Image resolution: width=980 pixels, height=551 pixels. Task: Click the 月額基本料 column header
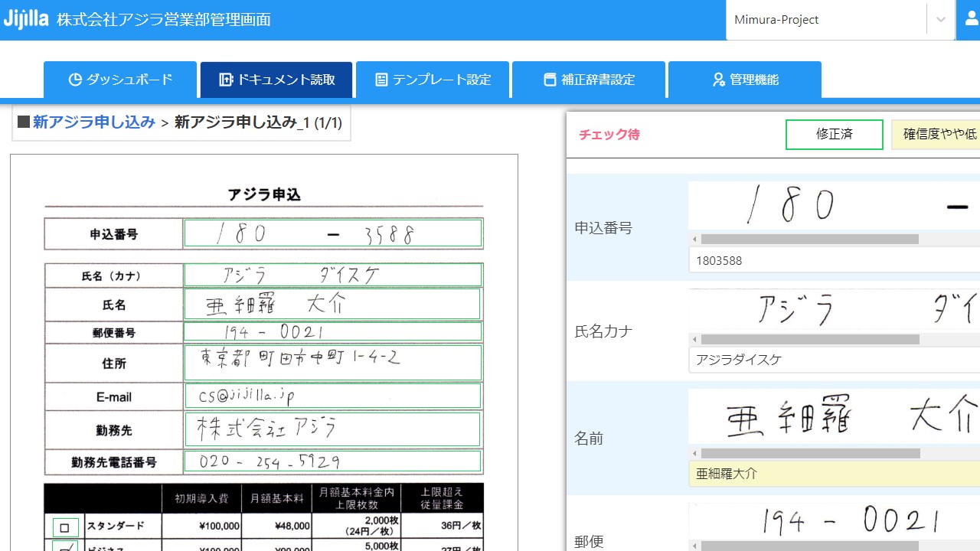[277, 498]
